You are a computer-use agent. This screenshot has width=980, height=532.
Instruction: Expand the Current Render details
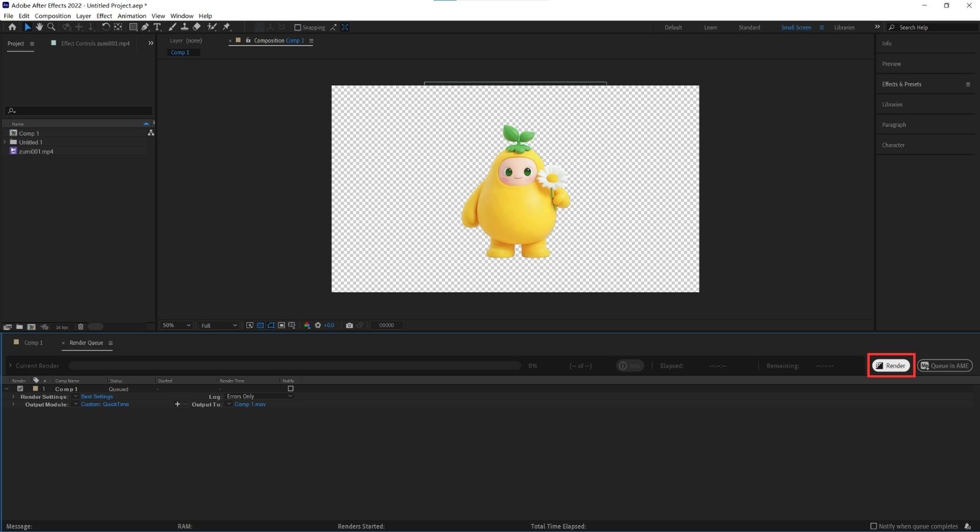(10, 366)
